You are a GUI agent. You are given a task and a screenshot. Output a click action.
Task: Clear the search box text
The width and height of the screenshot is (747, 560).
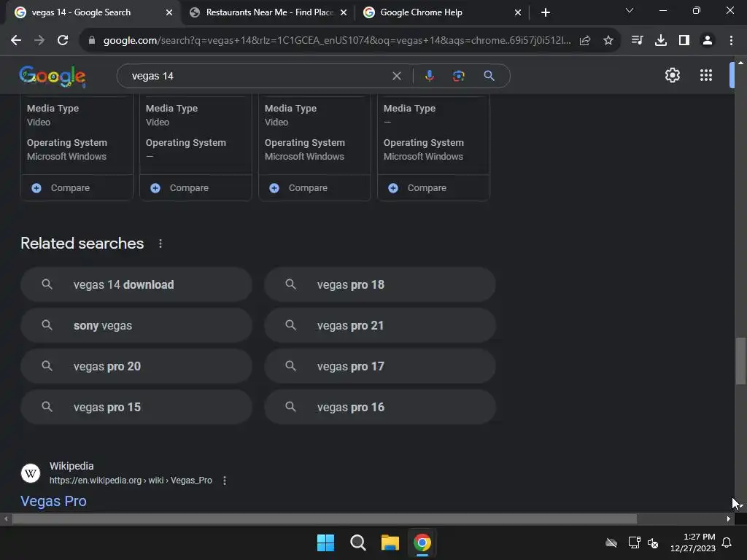pos(396,76)
